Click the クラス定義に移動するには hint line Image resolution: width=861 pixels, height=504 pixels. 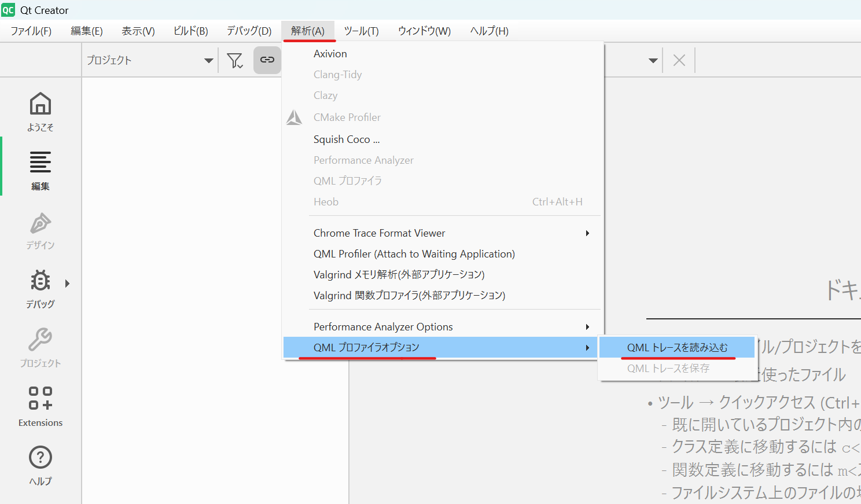point(766,447)
